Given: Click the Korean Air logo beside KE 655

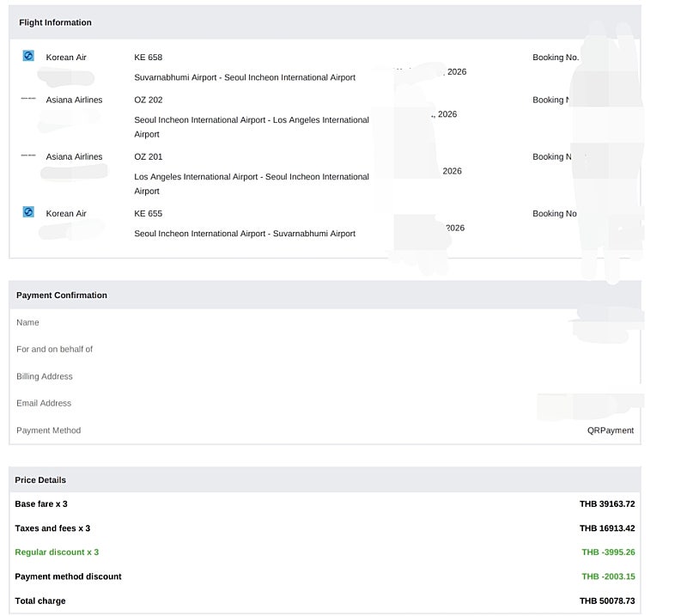Looking at the screenshot, I should (x=28, y=212).
